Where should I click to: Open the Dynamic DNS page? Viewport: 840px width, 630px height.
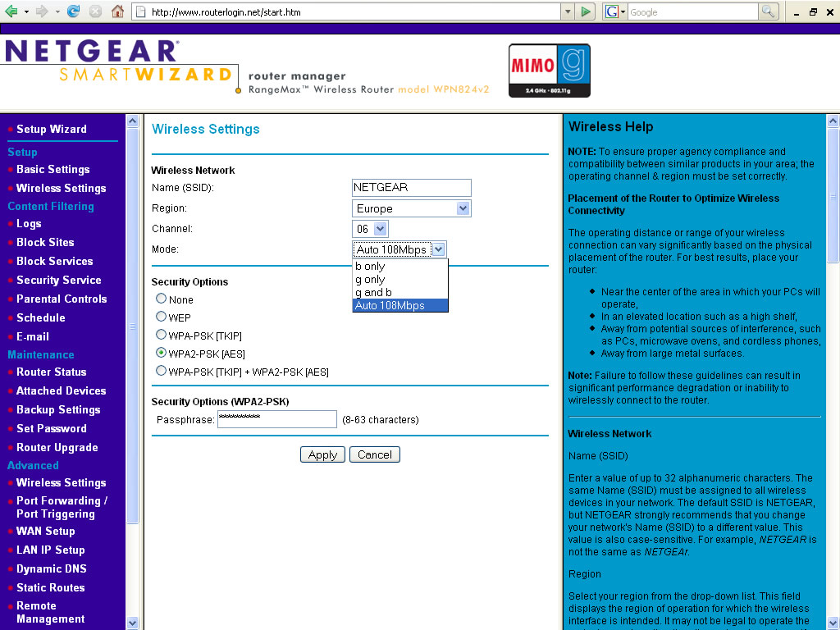(52, 569)
